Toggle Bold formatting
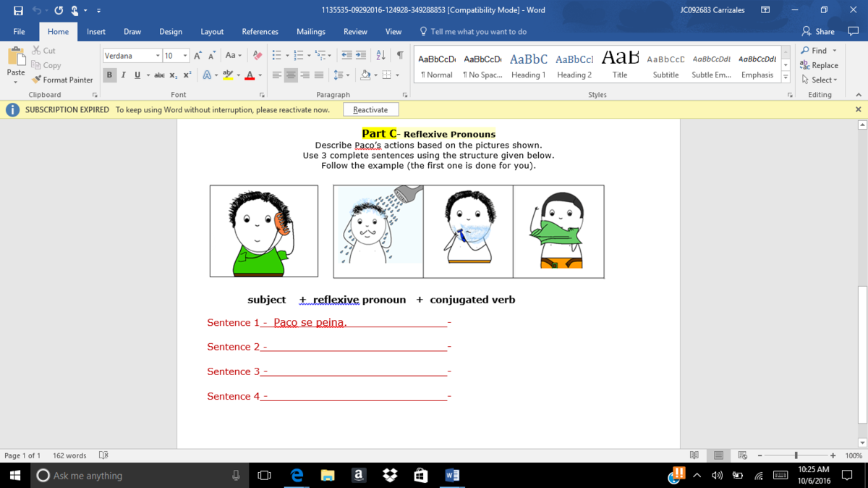This screenshot has height=488, width=868. coord(109,75)
